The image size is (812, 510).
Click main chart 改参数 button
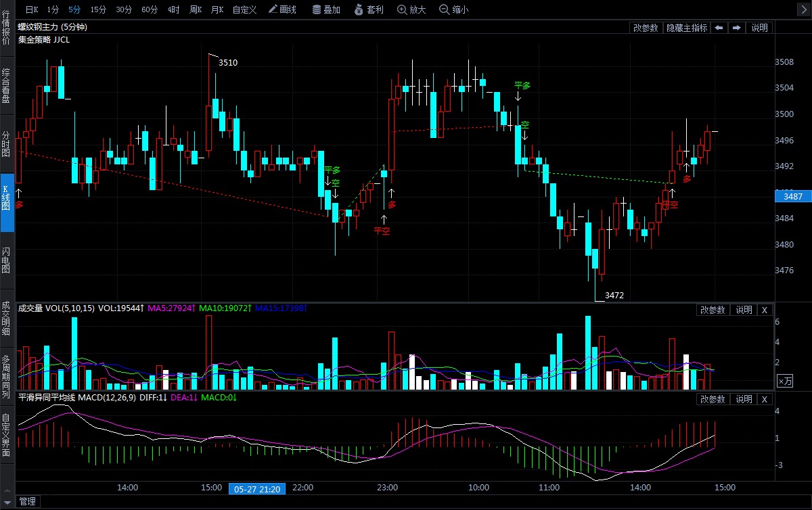click(x=646, y=28)
